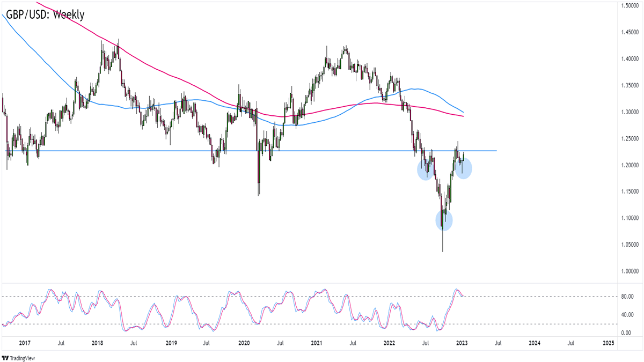Image resolution: width=644 pixels, height=362 pixels.
Task: Select 2025 on the time axis
Action: [x=608, y=343]
